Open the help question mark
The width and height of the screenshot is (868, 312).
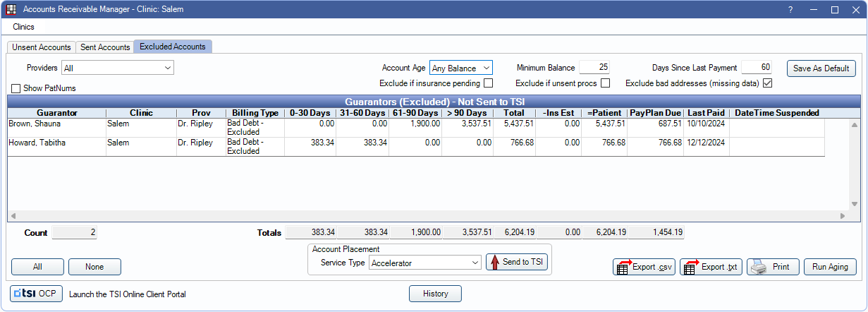[x=790, y=10]
